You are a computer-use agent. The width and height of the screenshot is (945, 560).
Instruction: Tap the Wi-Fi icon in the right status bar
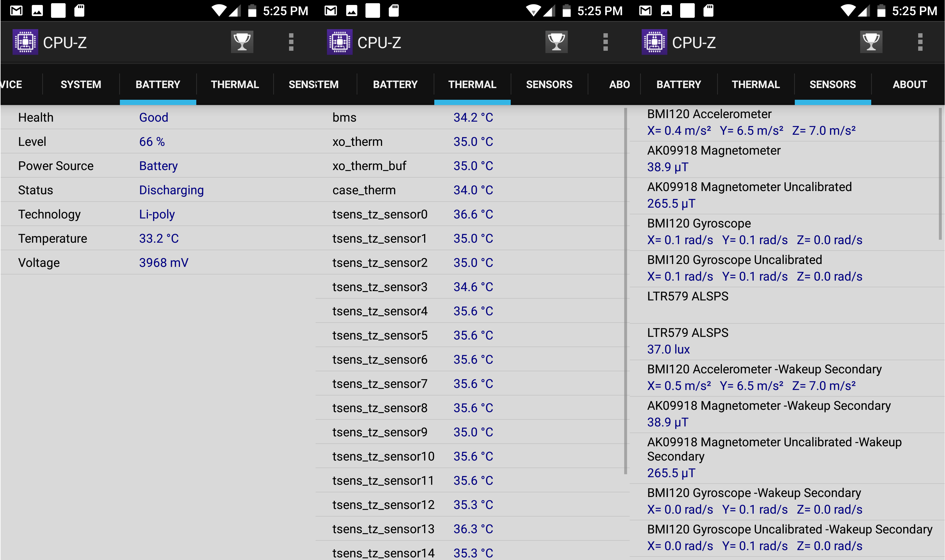tap(848, 10)
